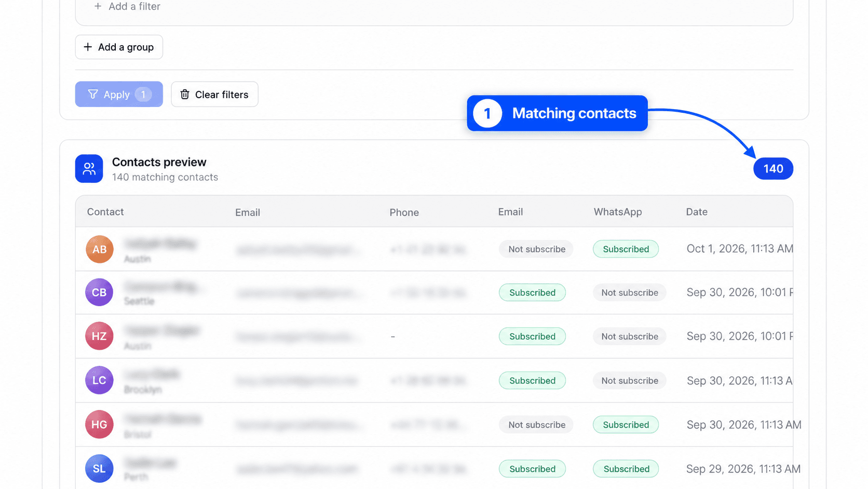
Task: Click LC row's email Subscribed badge
Action: (532, 380)
